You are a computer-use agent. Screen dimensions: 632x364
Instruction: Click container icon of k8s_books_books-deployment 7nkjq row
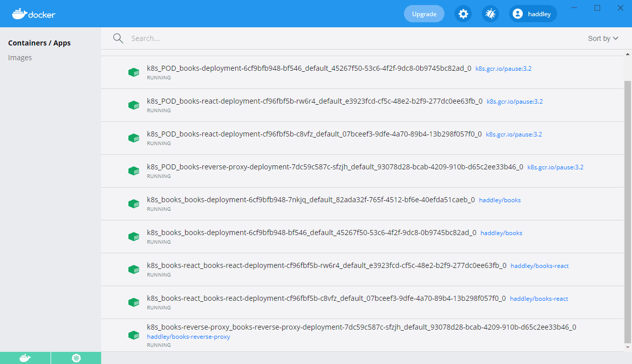(133, 204)
